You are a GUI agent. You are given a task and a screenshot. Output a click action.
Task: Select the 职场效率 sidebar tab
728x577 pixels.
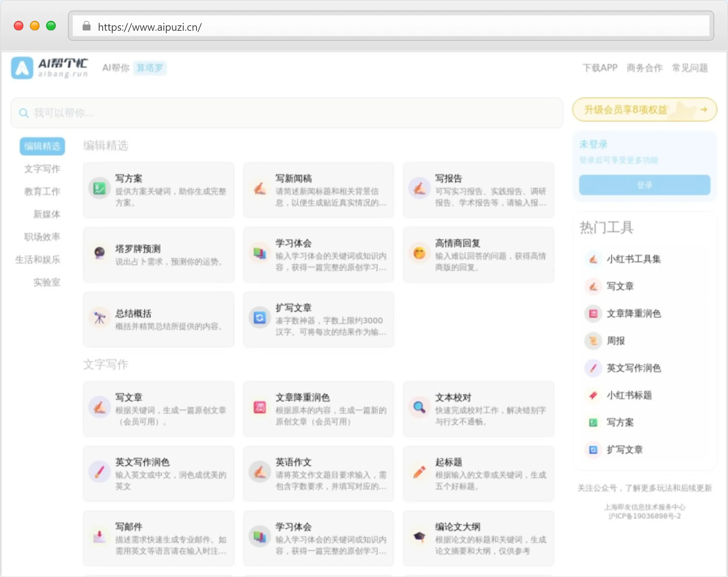(x=42, y=237)
